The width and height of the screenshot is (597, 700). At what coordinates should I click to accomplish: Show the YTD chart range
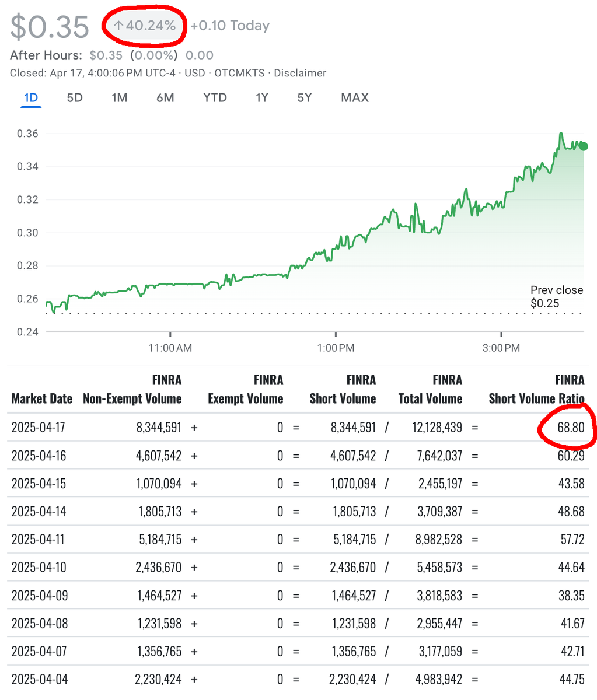(x=215, y=98)
